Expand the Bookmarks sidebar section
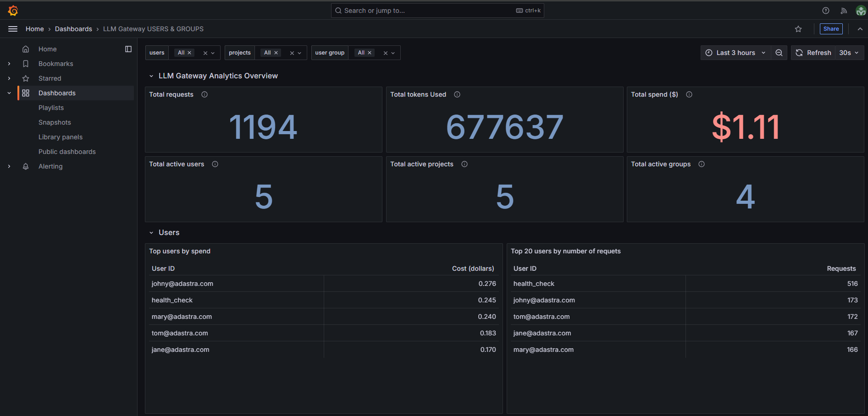This screenshot has width=868, height=416. [9, 64]
